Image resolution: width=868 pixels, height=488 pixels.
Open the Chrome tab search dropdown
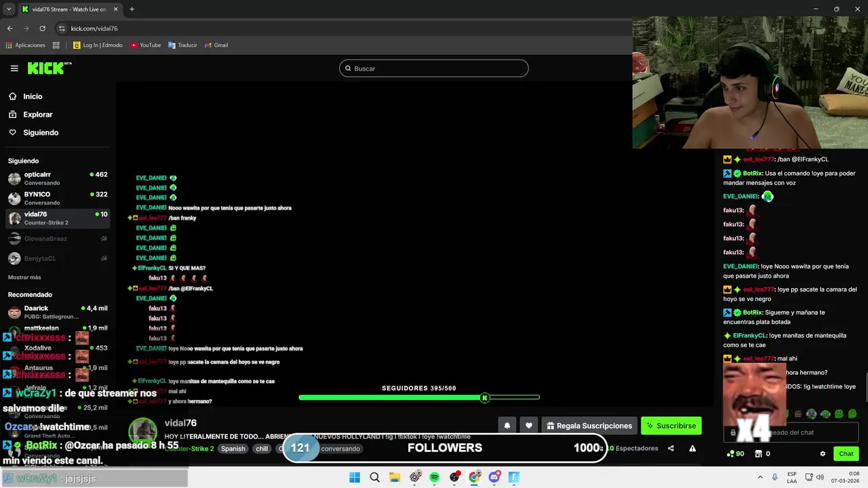tap(9, 9)
